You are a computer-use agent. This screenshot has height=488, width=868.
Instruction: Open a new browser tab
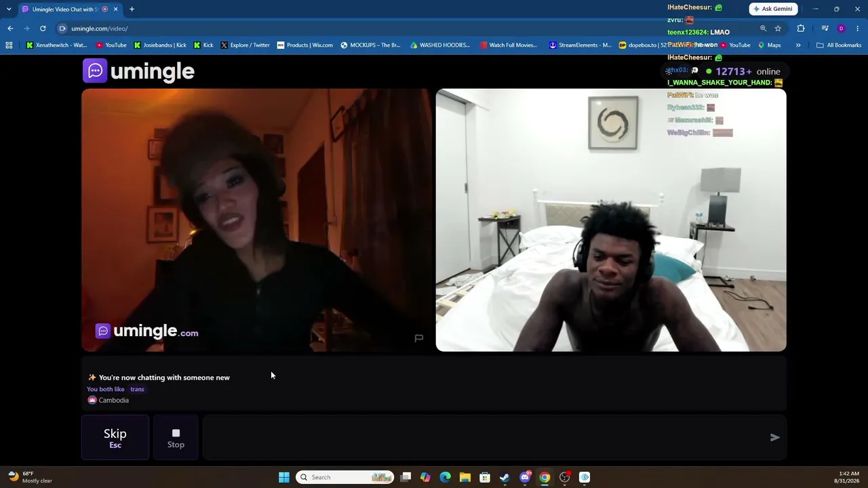[132, 9]
